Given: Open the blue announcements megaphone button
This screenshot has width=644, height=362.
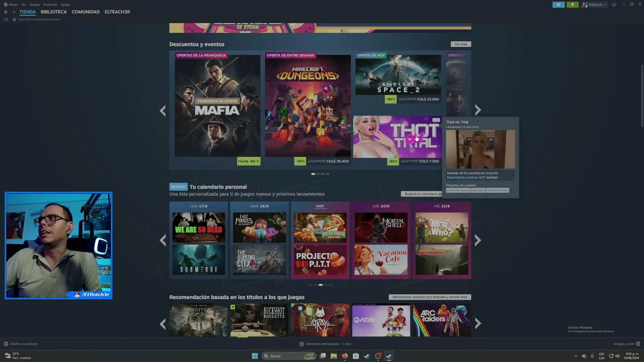Looking at the screenshot, I should click(x=558, y=5).
